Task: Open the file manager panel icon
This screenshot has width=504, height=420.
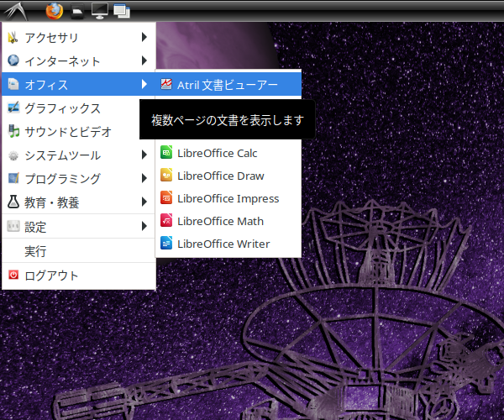Action: pos(77,11)
